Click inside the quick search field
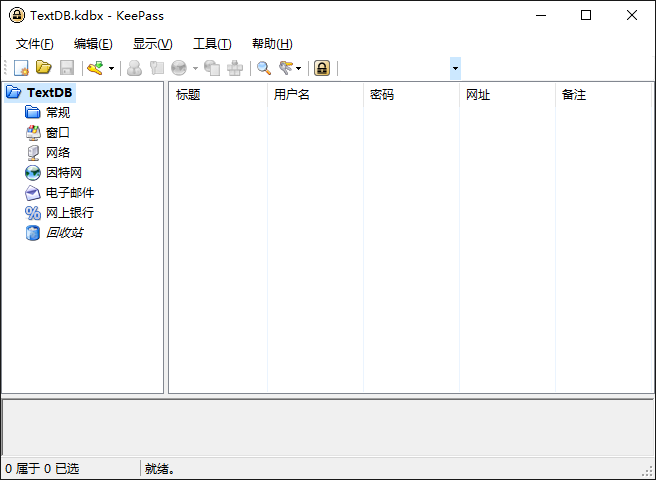This screenshot has height=480, width=656. 395,68
